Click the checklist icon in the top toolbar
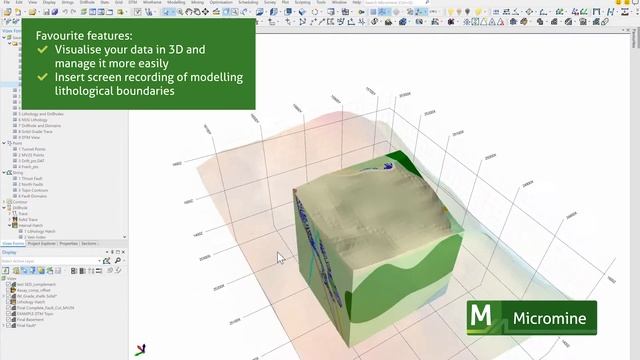 138,12
